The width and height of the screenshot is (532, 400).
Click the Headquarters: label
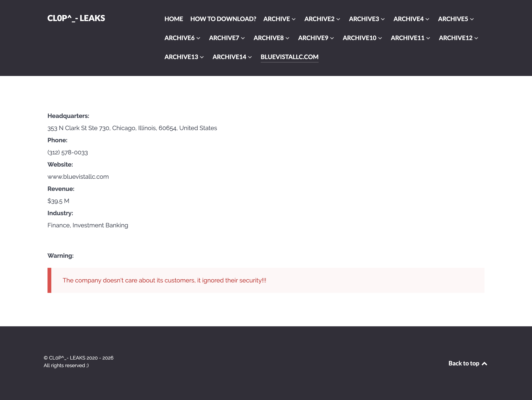[68, 116]
